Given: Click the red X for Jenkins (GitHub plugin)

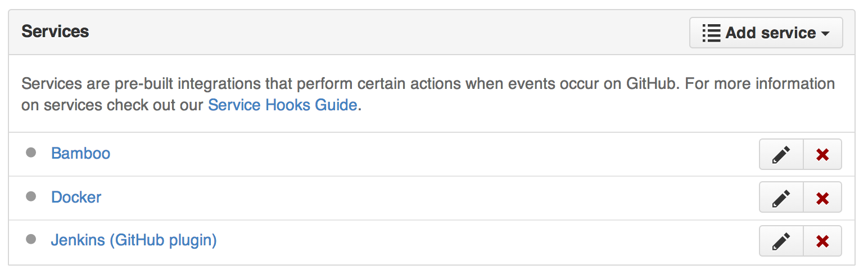Looking at the screenshot, I should coord(822,241).
